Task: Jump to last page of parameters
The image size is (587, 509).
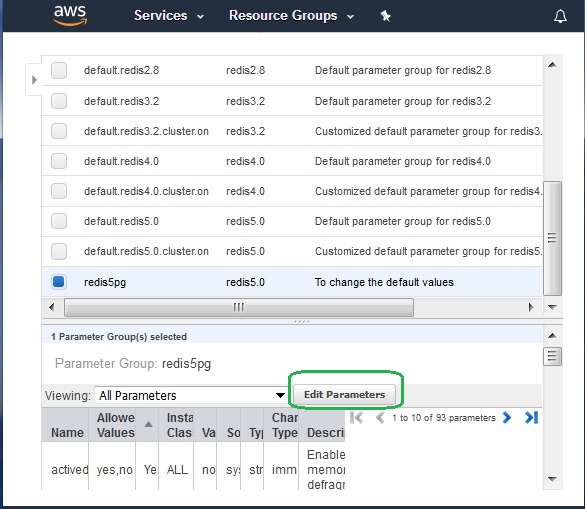Action: coord(532,417)
